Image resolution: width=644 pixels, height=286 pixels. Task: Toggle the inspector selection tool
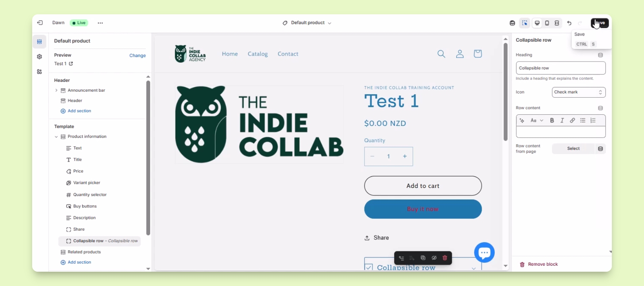click(524, 23)
